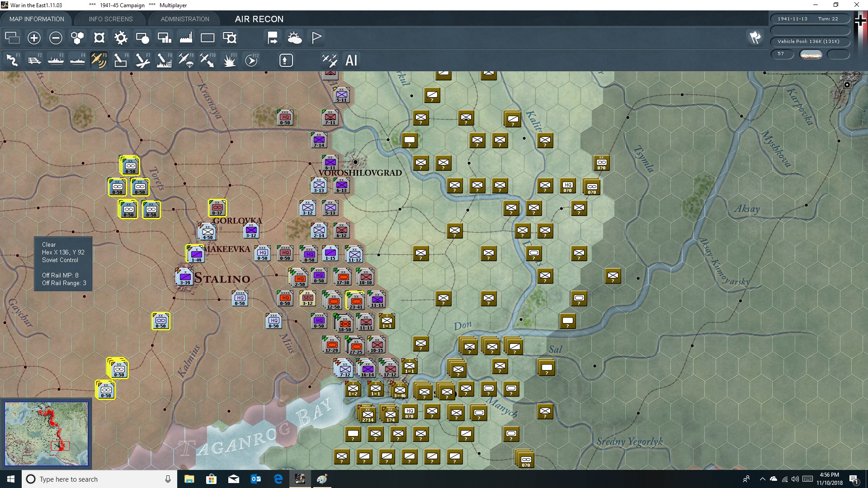The height and width of the screenshot is (488, 868).
Task: Select the 23-41 unit counter near Stalino
Action: (x=356, y=301)
